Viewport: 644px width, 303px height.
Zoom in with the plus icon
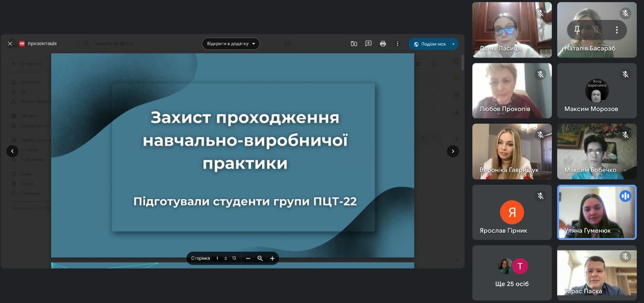tap(272, 258)
